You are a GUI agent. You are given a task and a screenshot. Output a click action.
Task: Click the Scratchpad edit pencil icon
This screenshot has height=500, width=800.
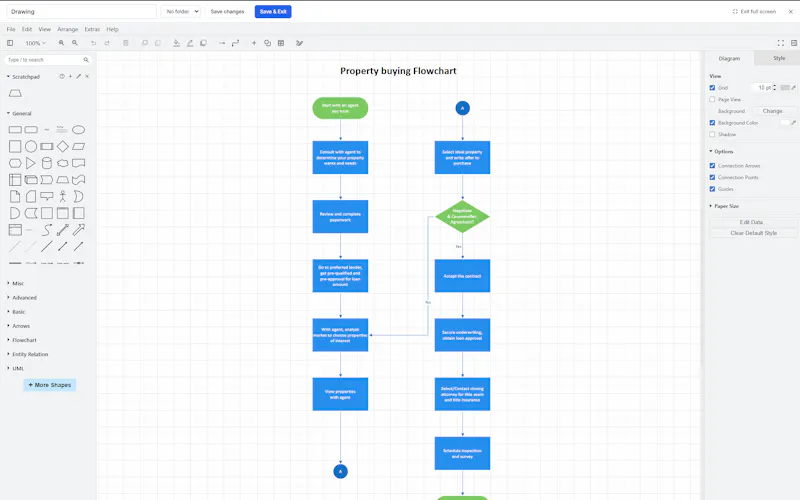pyautogui.click(x=79, y=77)
